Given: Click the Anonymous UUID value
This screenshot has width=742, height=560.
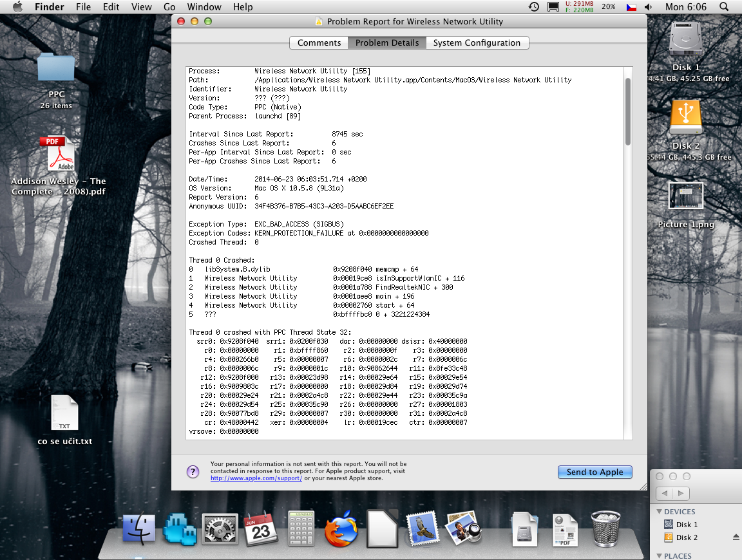Looking at the screenshot, I should (324, 206).
